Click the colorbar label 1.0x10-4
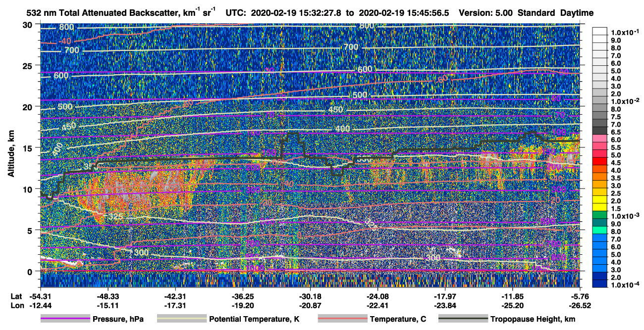644x330 pixels. pyautogui.click(x=625, y=285)
